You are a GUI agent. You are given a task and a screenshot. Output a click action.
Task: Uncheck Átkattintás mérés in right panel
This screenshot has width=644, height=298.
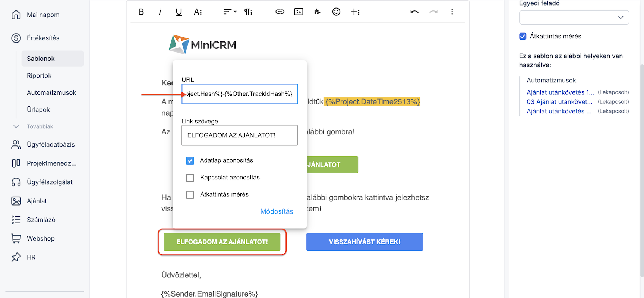click(523, 36)
